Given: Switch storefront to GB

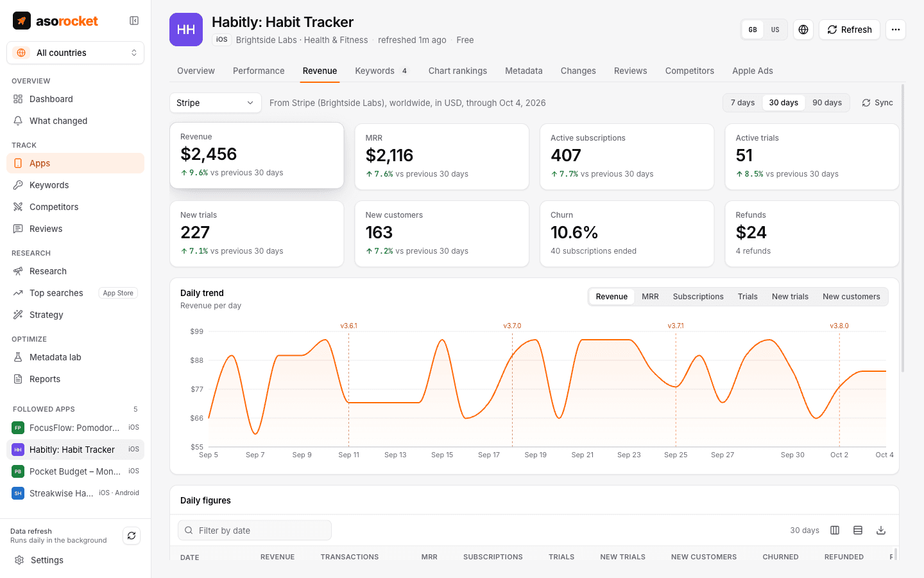Looking at the screenshot, I should point(753,30).
